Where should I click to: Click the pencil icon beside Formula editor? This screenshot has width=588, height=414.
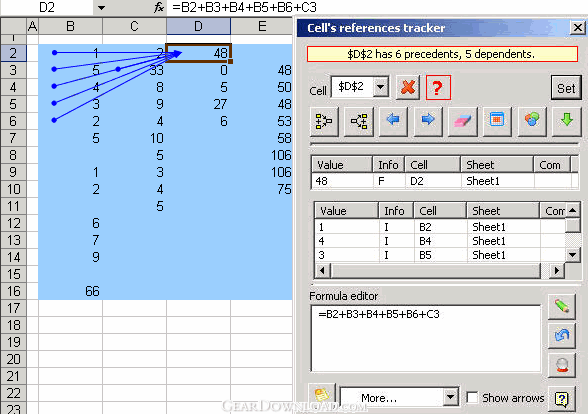tap(561, 306)
